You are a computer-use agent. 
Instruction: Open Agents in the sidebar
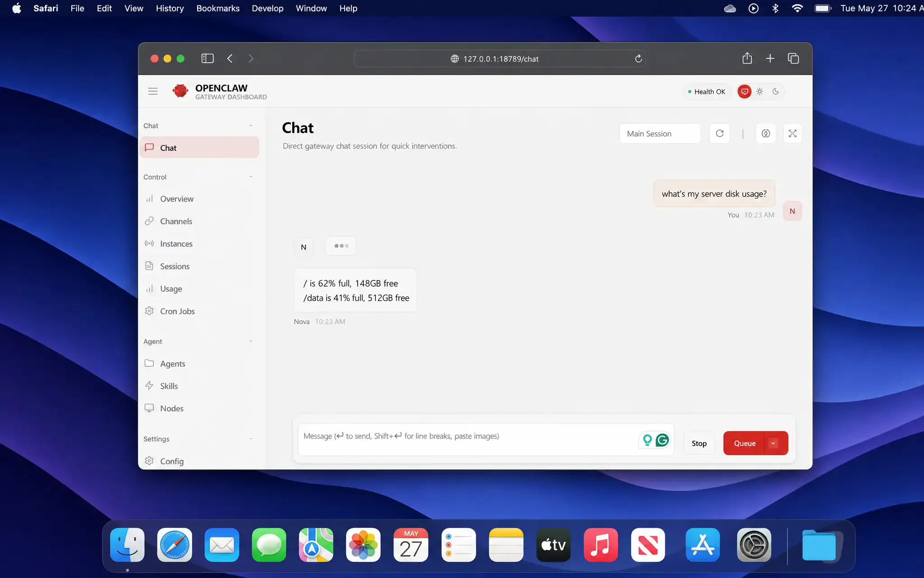point(199,364)
